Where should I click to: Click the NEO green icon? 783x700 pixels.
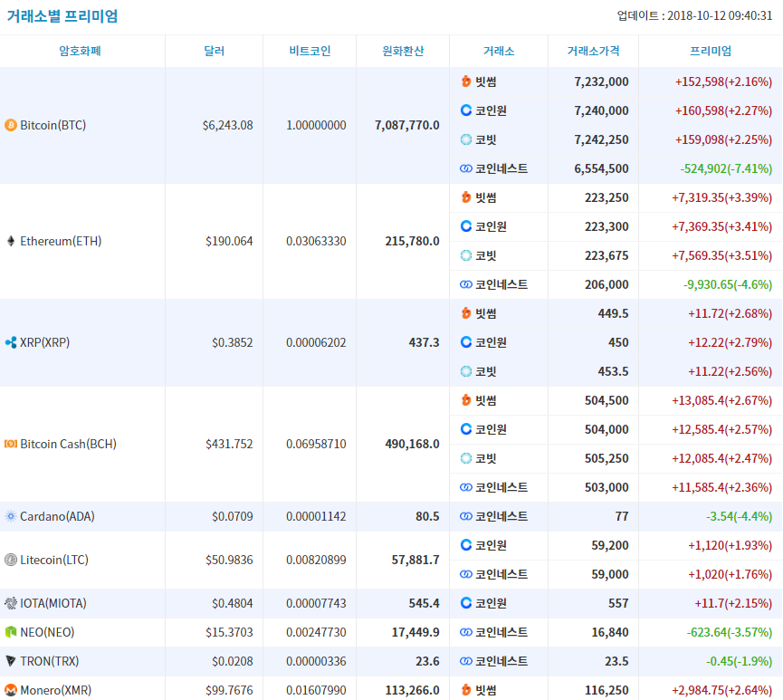coord(11,632)
